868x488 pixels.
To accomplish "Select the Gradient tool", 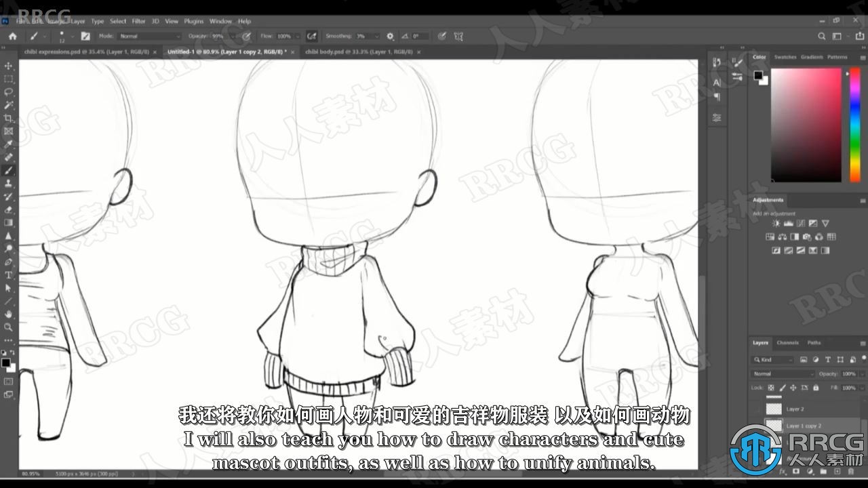I will (x=9, y=222).
